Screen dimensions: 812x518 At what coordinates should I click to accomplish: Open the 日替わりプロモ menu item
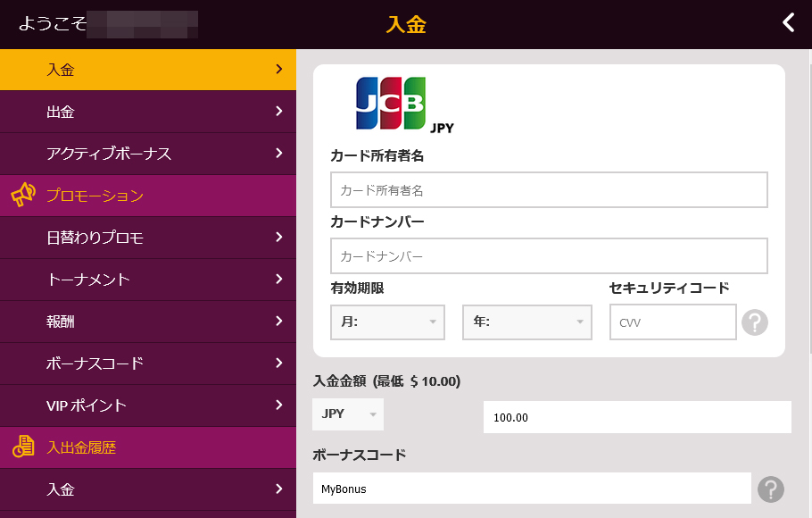pyautogui.click(x=148, y=238)
